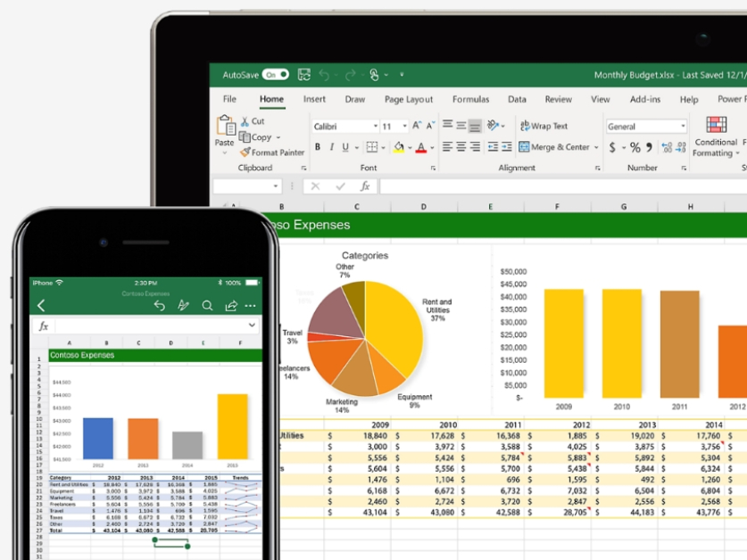Click the Middle Align icon

point(461,126)
